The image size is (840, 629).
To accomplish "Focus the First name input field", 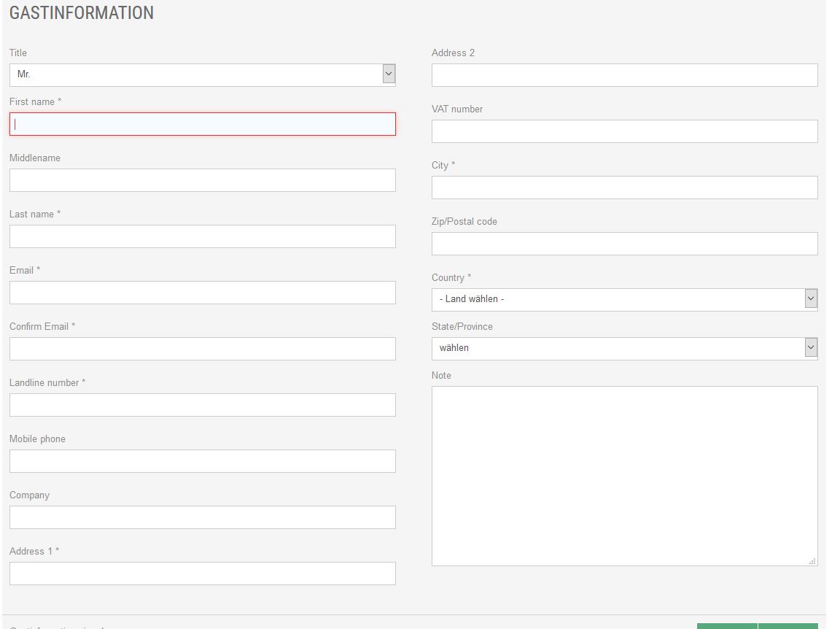I will (x=202, y=124).
